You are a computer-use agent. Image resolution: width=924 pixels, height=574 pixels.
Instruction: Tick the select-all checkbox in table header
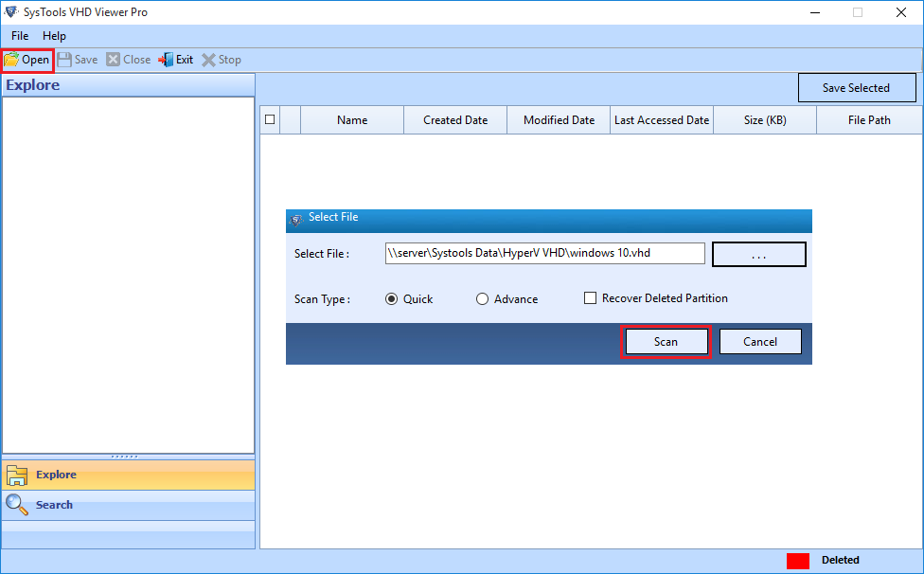coord(270,119)
